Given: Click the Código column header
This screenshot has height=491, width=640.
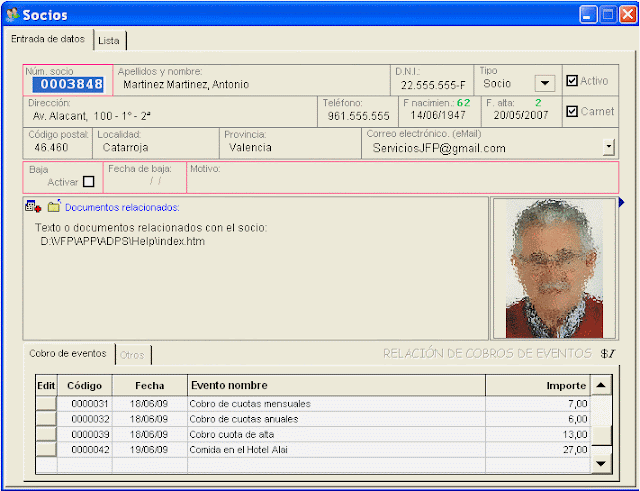Looking at the screenshot, I should [x=84, y=385].
